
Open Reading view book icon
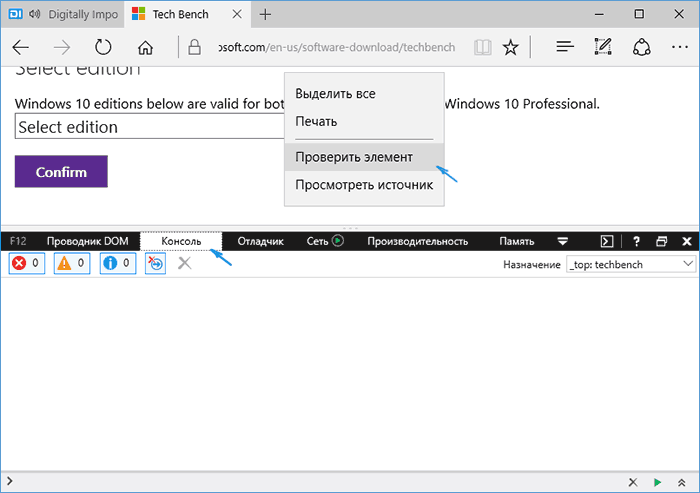[483, 47]
